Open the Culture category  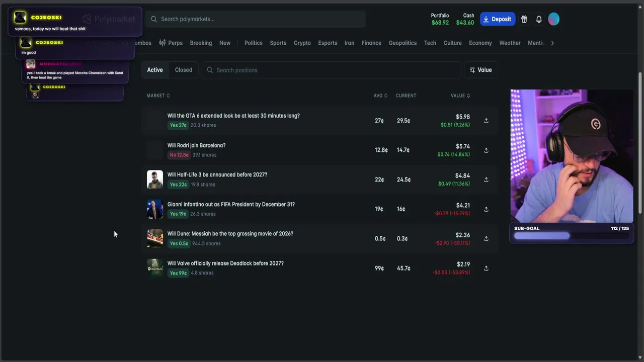pos(453,43)
